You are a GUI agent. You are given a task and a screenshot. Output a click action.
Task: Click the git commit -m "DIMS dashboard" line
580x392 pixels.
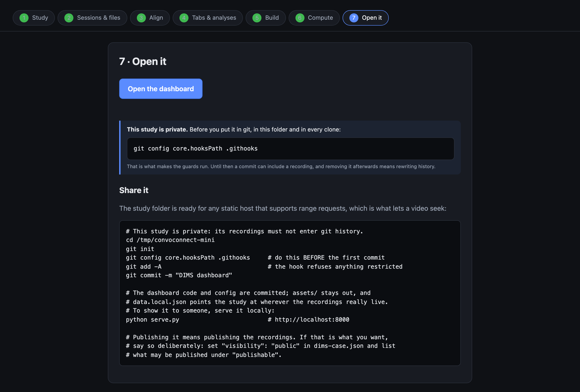pos(179,275)
